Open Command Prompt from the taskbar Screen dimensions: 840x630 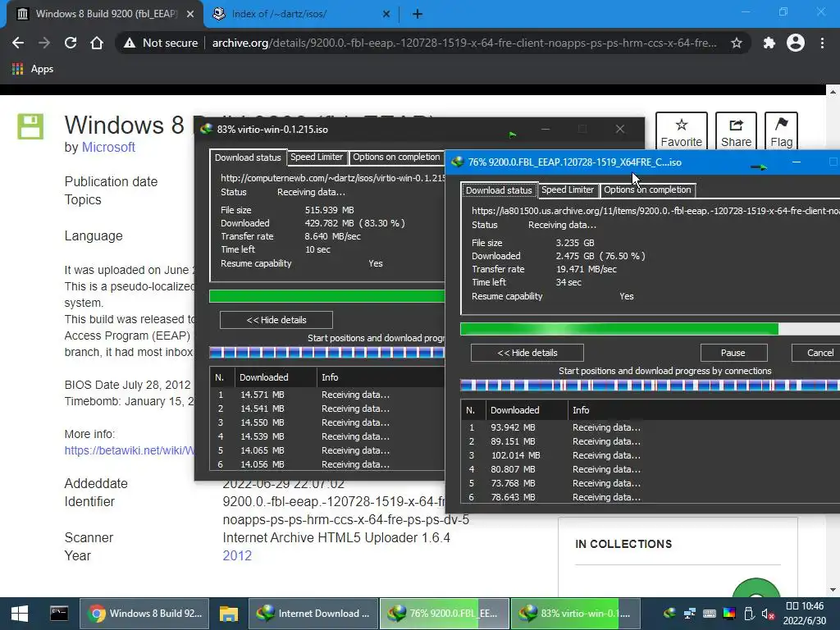[59, 614]
